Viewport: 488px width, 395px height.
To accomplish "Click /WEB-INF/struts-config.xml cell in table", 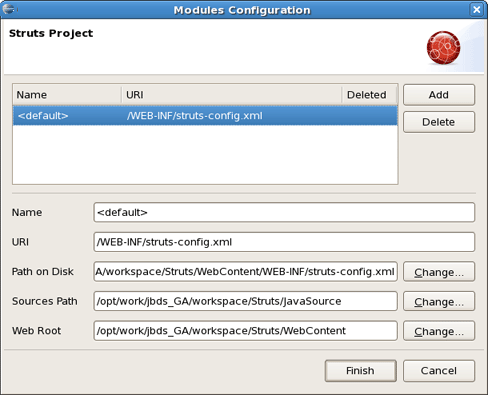I will [x=194, y=116].
